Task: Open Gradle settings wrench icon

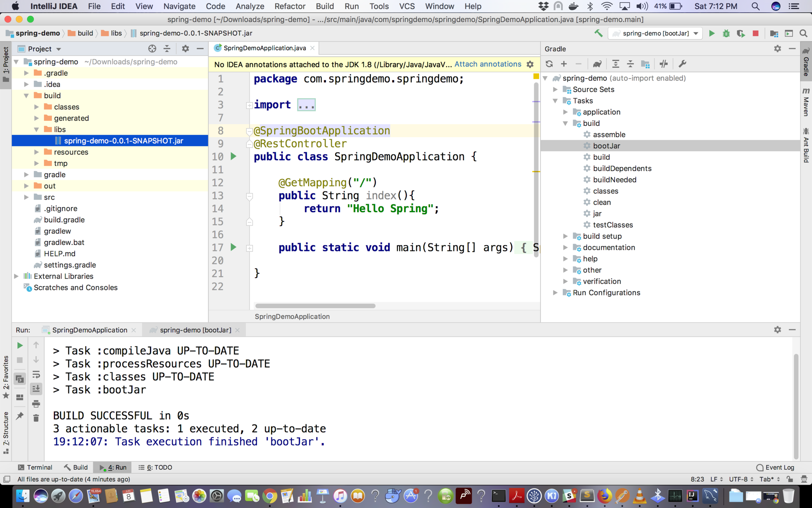Action: coord(682,64)
